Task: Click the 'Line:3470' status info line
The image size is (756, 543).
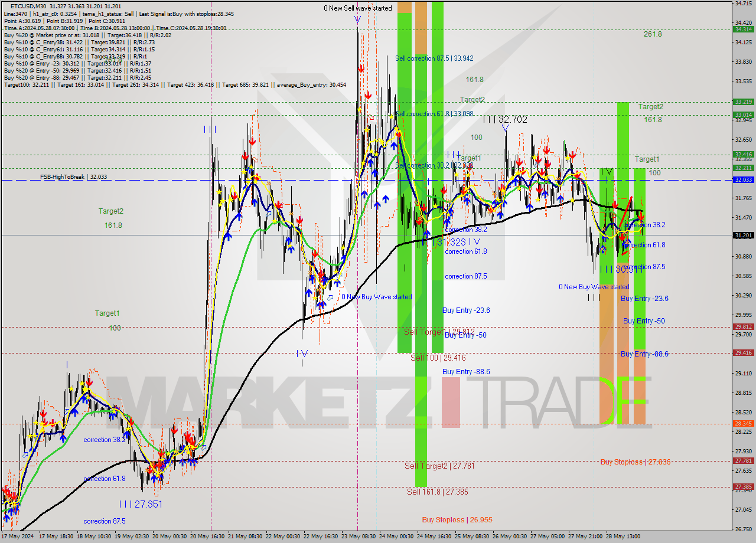Action: pos(118,14)
